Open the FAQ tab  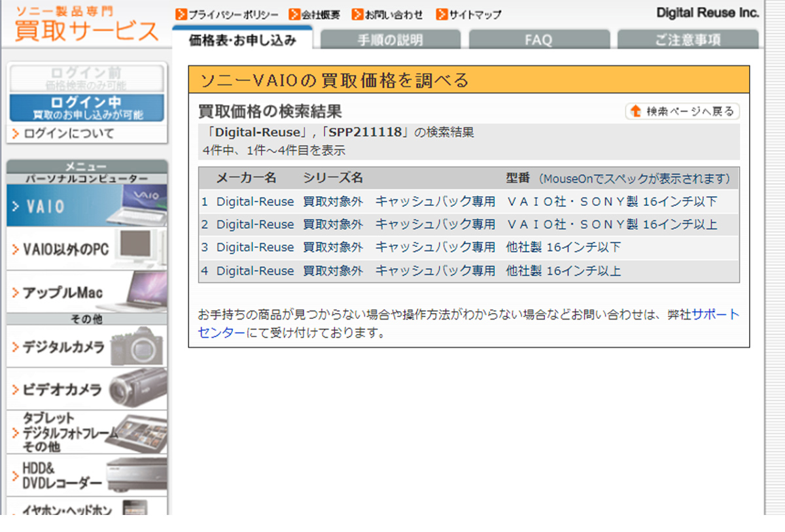[538, 40]
